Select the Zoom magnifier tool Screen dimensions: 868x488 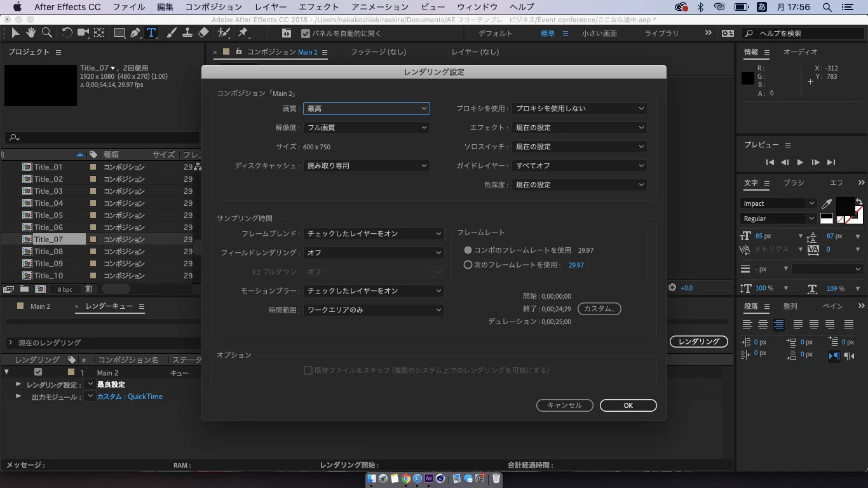(x=46, y=33)
